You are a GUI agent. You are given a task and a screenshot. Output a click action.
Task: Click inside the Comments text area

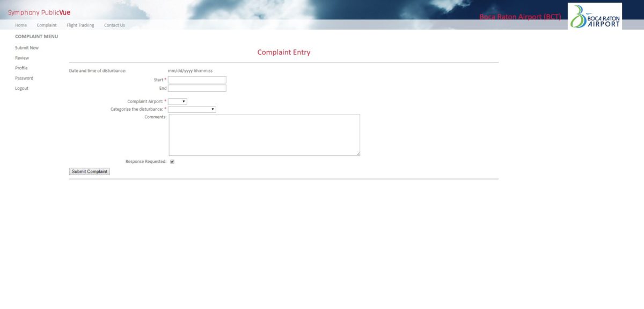[x=264, y=135]
